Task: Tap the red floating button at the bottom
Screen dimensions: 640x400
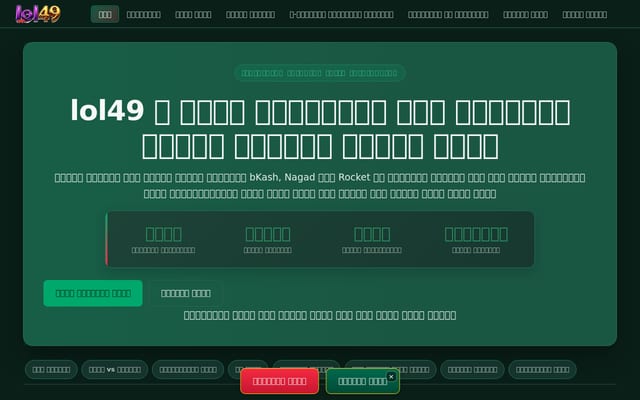Action: (280, 381)
